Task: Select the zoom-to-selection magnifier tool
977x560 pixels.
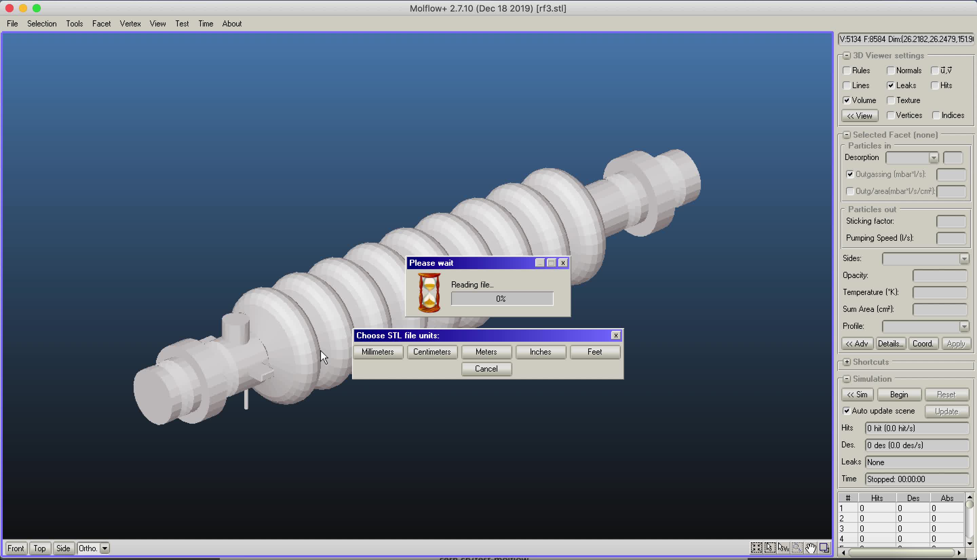Action: coord(797,548)
